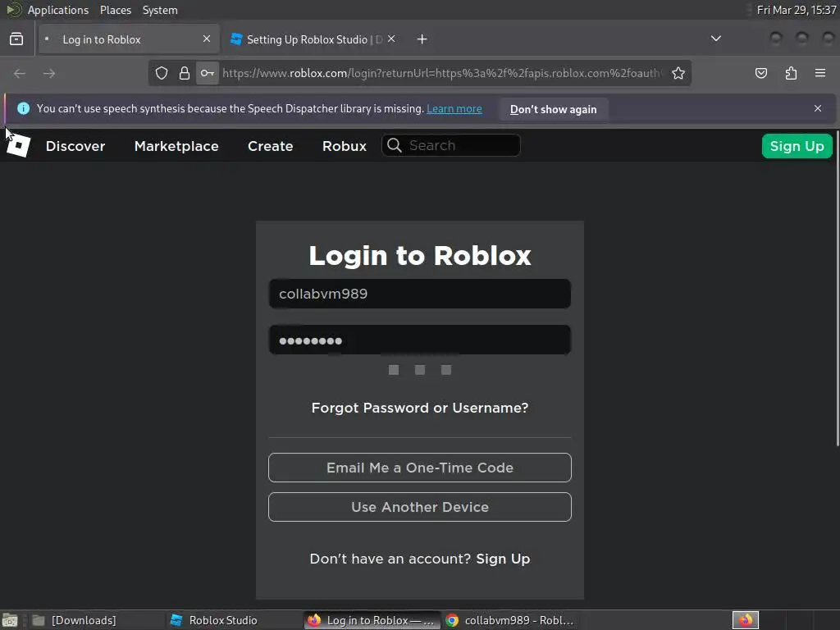Open the Extensions puzzle-piece icon
This screenshot has width=840, height=630.
click(x=791, y=73)
